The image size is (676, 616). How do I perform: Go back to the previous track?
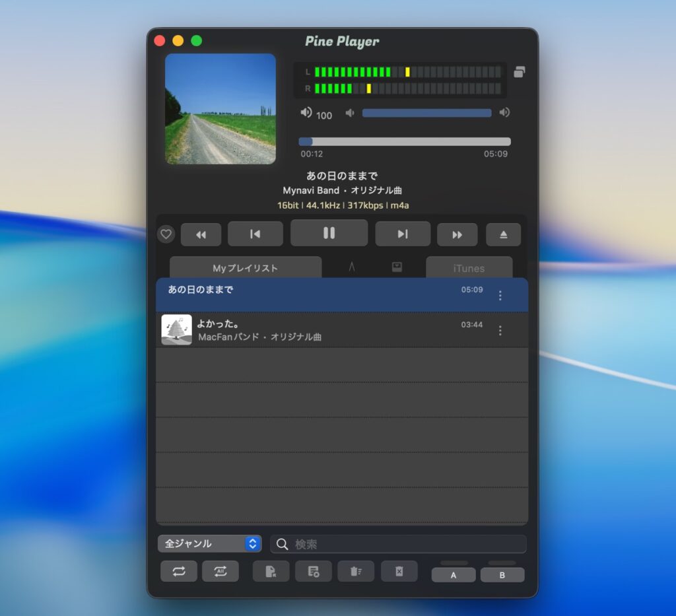click(255, 234)
